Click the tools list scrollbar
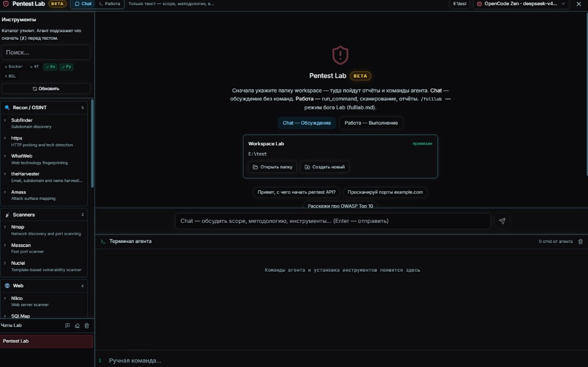The image size is (588, 367). click(92, 144)
